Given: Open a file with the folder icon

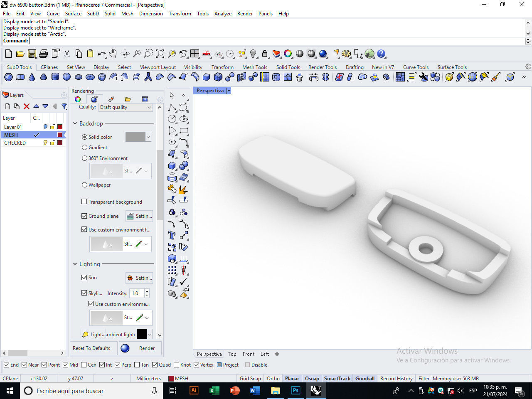Looking at the screenshot, I should [20, 54].
